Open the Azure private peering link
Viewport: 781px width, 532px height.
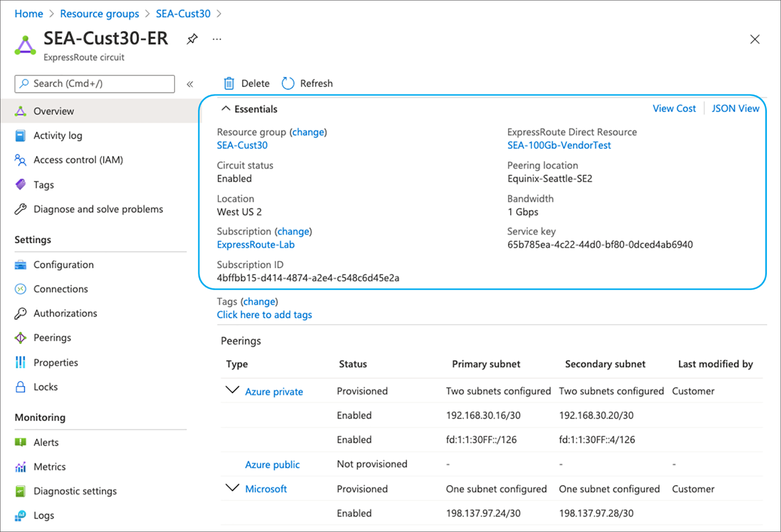[274, 392]
